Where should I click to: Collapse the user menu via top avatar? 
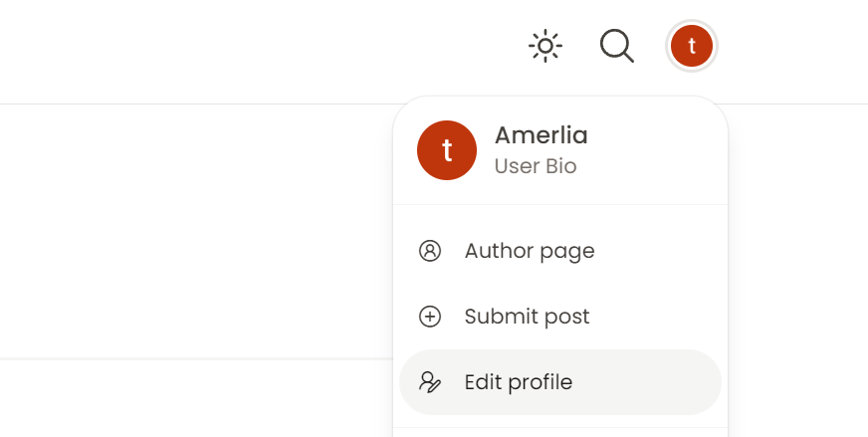[x=692, y=46]
